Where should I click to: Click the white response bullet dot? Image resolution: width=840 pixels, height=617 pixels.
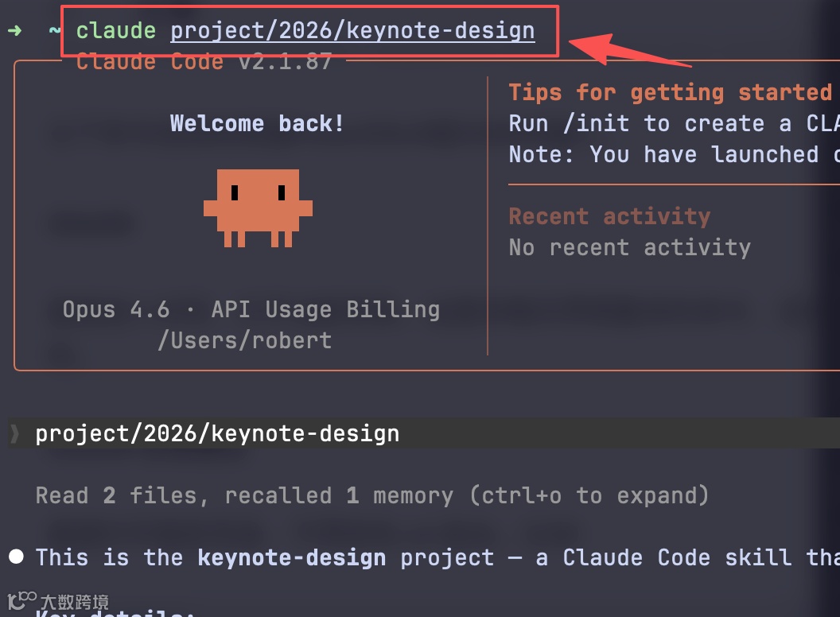[x=16, y=557]
